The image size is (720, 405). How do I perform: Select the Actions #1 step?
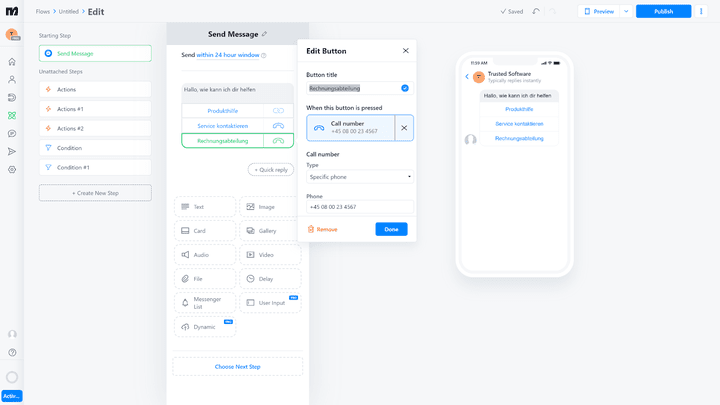95,109
